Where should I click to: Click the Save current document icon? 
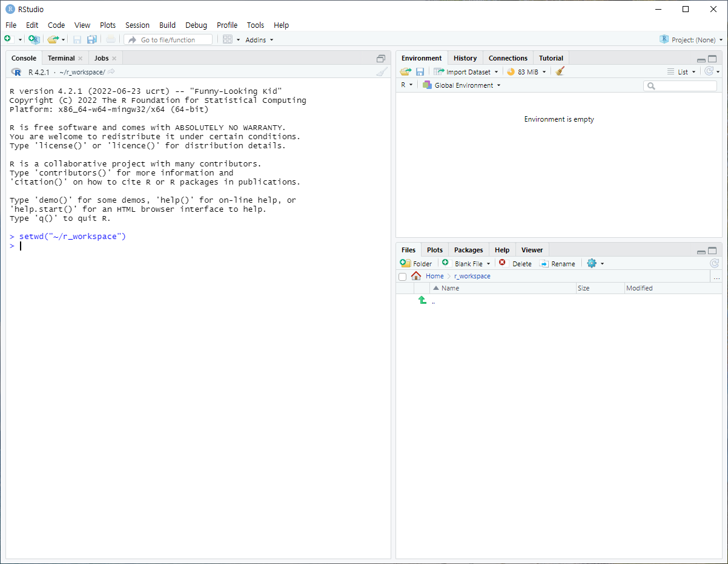pyautogui.click(x=77, y=39)
